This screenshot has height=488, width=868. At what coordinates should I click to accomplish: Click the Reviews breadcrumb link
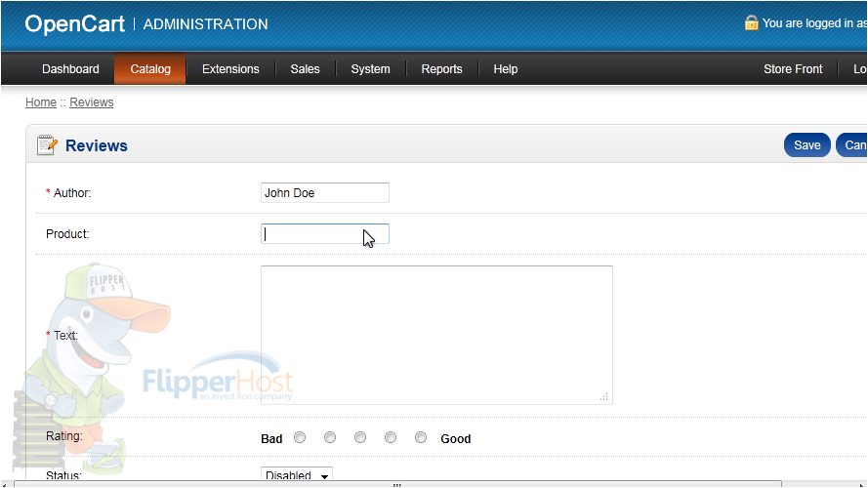tap(92, 102)
